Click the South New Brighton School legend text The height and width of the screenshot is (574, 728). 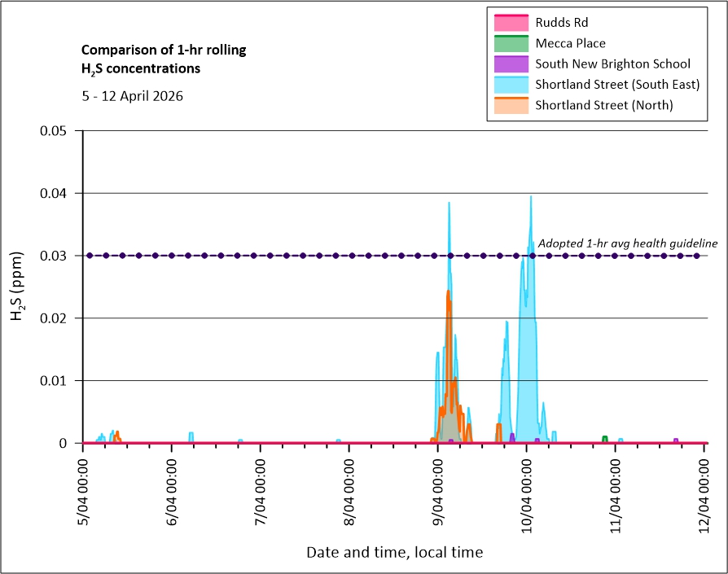coord(612,64)
